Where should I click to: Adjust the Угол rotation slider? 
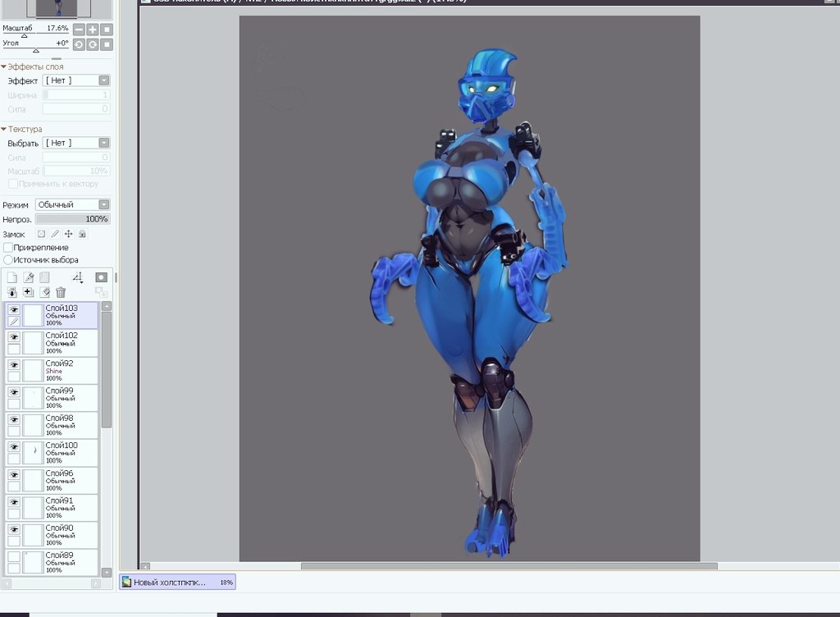36,50
